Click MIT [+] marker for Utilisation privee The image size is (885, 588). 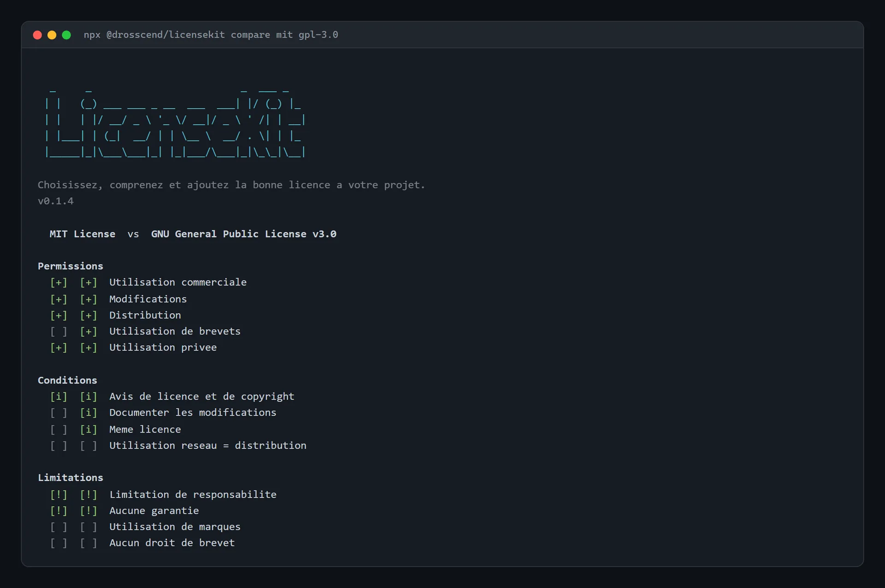click(59, 347)
